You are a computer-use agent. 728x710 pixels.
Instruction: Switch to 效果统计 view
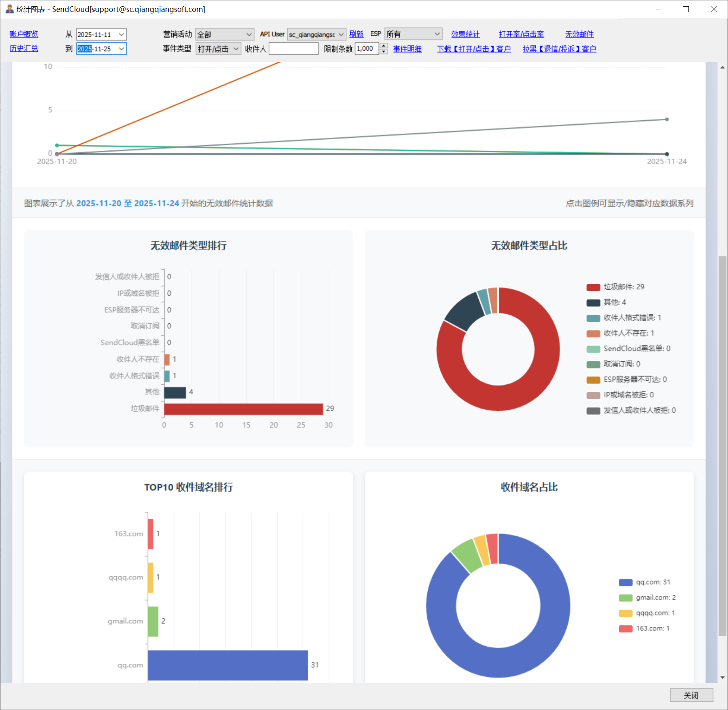click(x=465, y=34)
